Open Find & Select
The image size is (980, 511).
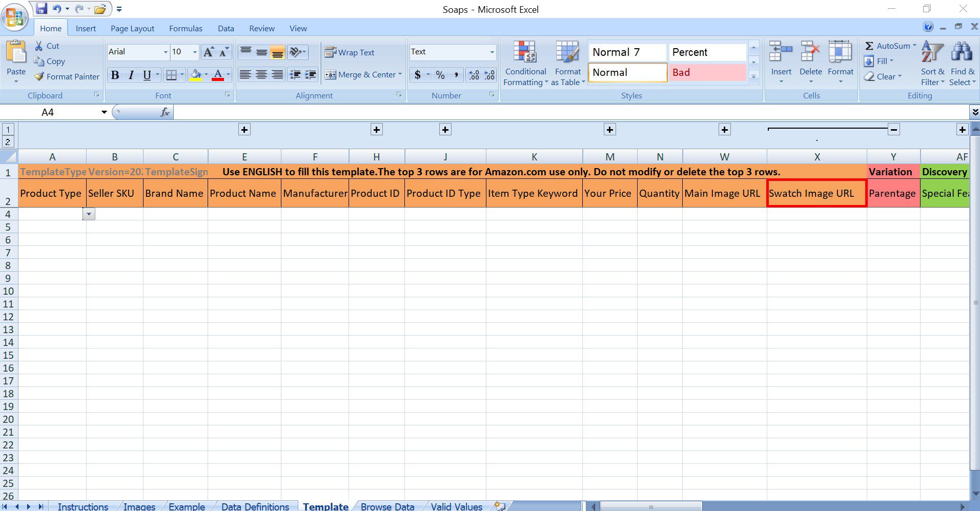click(x=962, y=64)
